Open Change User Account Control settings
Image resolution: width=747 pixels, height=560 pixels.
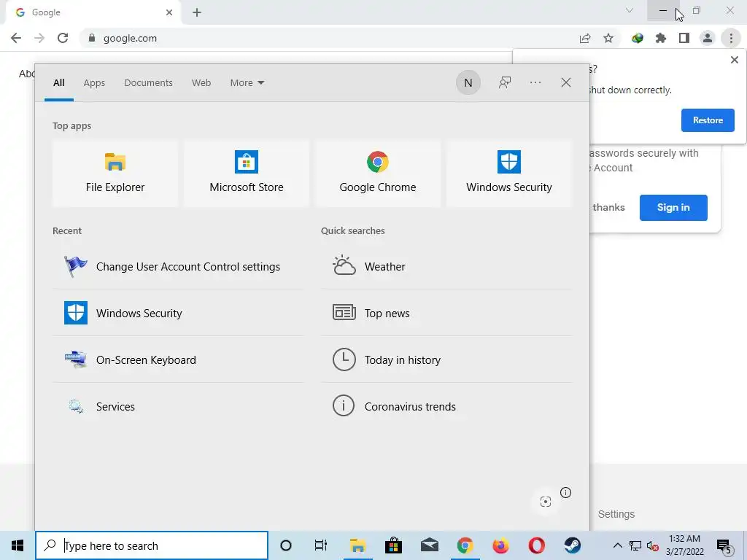tap(178, 266)
